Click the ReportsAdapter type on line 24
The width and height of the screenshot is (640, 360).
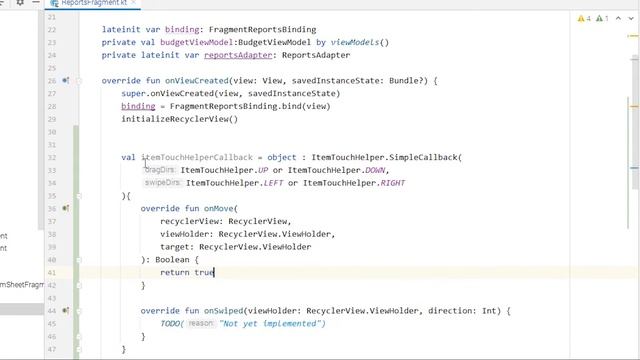coord(316,55)
